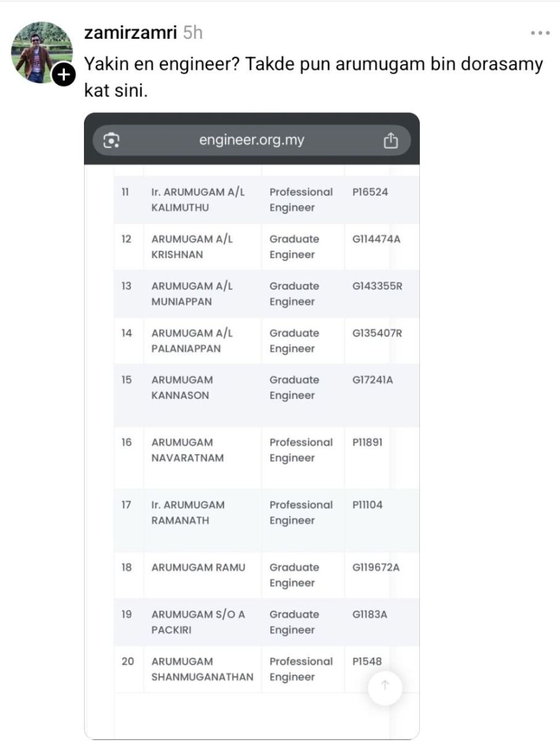The image size is (560, 741).
Task: Click the follow plus icon on avatar
Action: pos(63,75)
